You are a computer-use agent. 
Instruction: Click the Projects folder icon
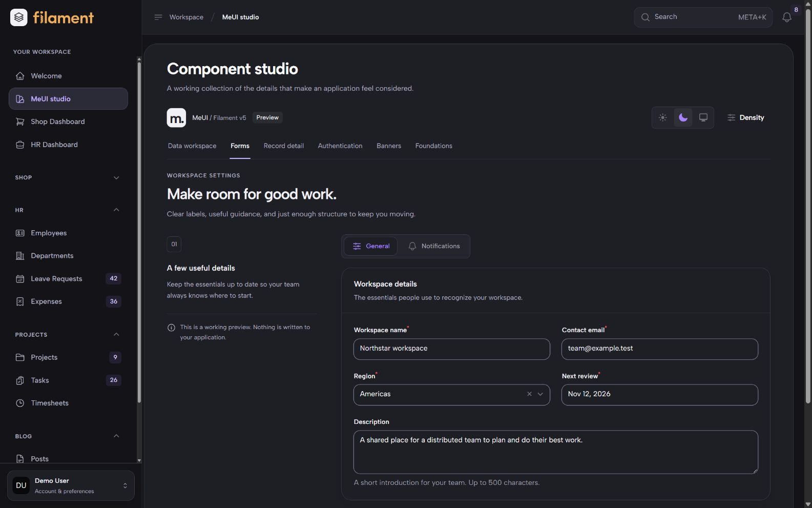pos(20,357)
